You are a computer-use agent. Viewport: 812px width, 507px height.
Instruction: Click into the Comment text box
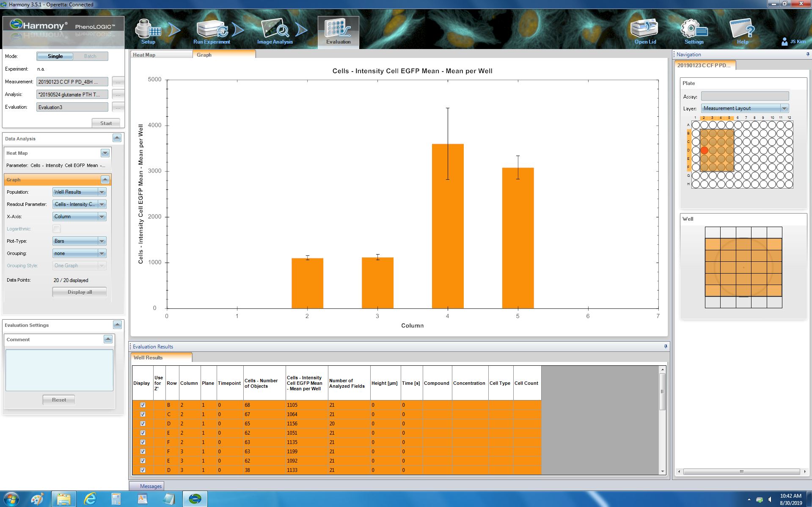coord(59,370)
